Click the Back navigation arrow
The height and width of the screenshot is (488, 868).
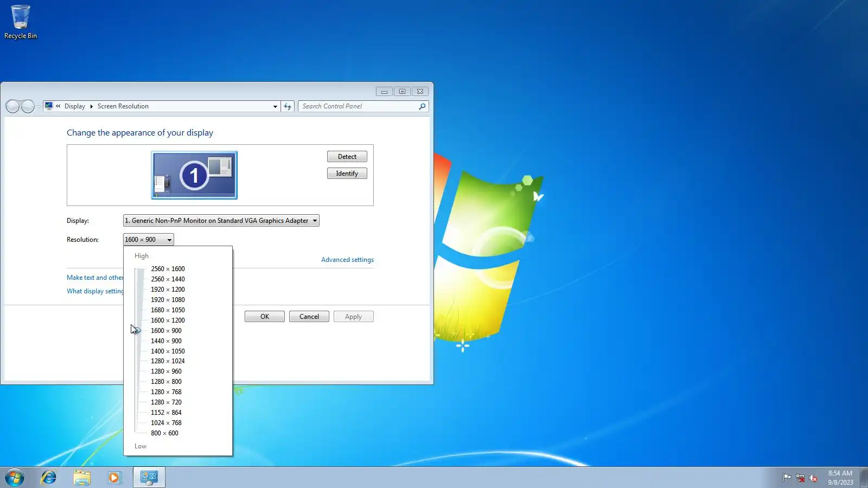point(12,106)
